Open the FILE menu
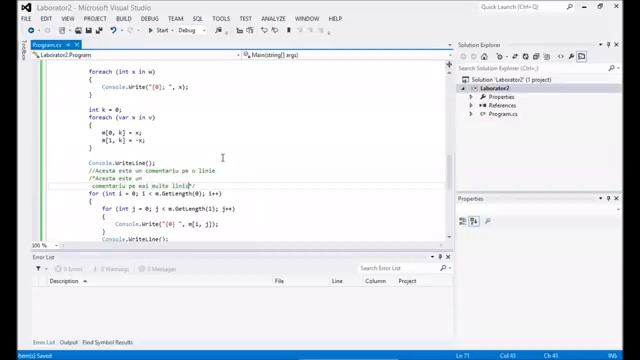 click(26, 19)
